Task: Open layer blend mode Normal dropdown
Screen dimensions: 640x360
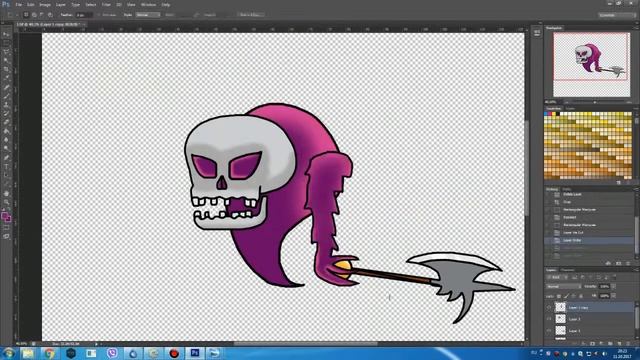Action: tap(564, 287)
